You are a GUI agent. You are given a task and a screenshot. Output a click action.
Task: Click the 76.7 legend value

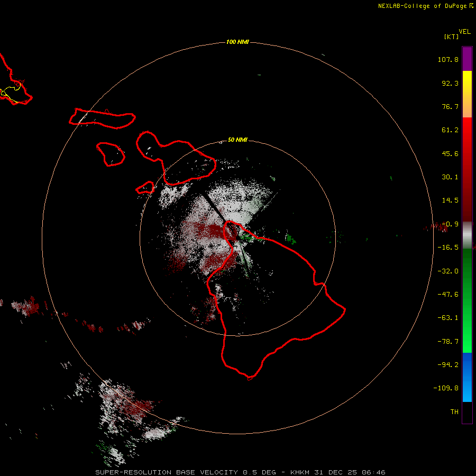[450, 106]
